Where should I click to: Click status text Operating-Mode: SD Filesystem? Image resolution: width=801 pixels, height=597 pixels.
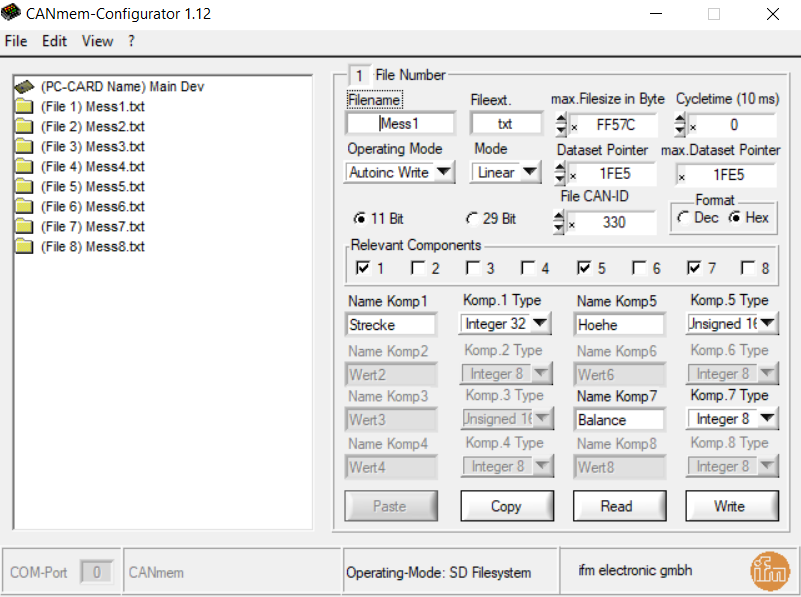pos(438,573)
